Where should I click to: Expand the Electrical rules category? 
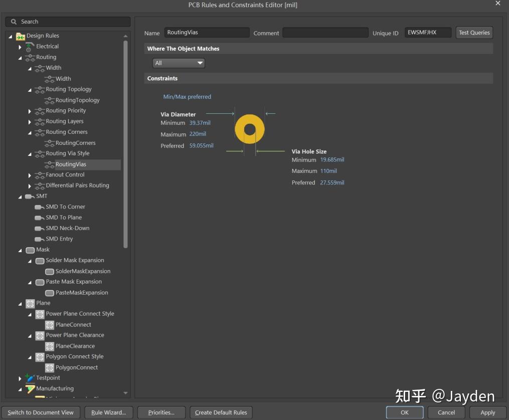(20, 47)
